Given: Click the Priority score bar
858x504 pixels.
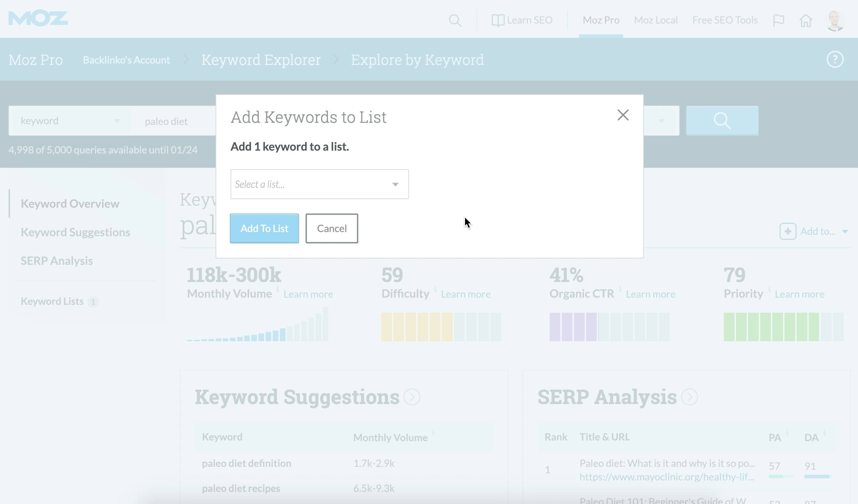Looking at the screenshot, I should click(x=783, y=327).
